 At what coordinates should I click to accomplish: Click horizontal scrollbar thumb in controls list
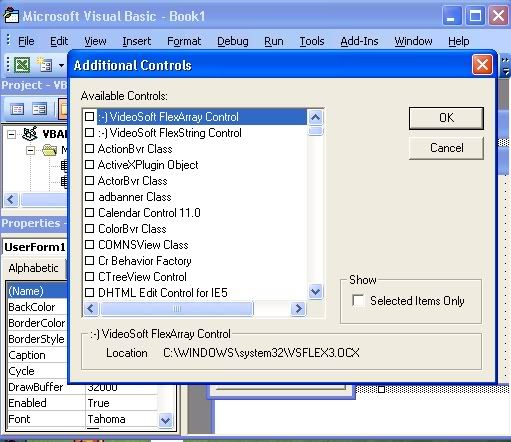177,309
